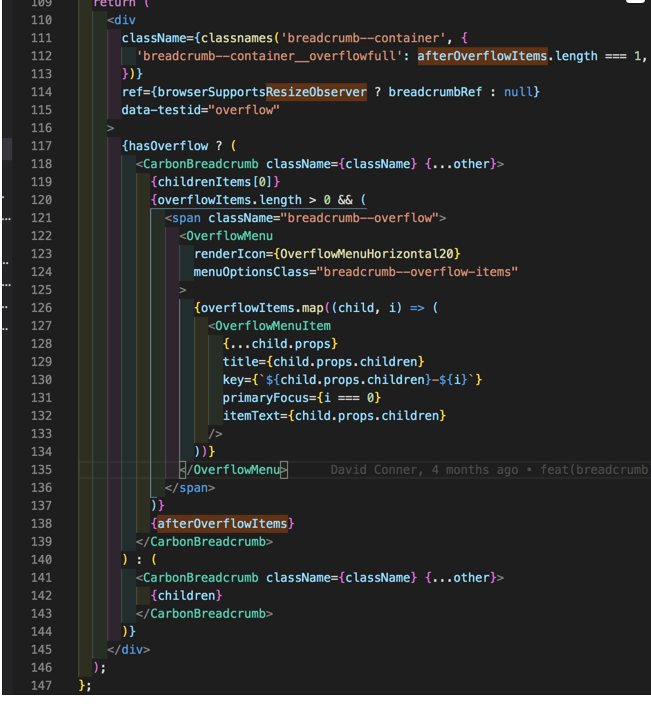Click closing /OverflowMenu tag on line 135
This screenshot has height=713, width=651.
(x=233, y=470)
